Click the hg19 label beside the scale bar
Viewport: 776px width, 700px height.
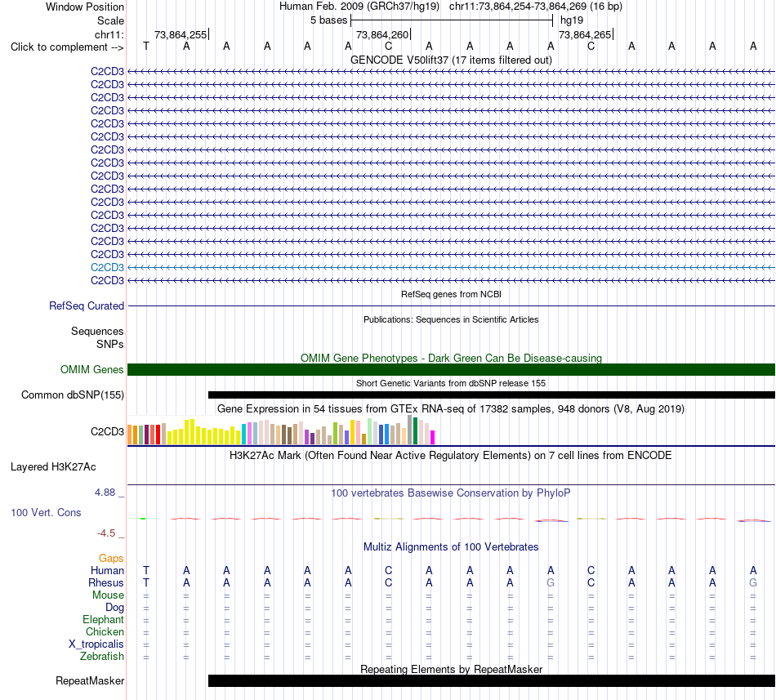[x=572, y=20]
